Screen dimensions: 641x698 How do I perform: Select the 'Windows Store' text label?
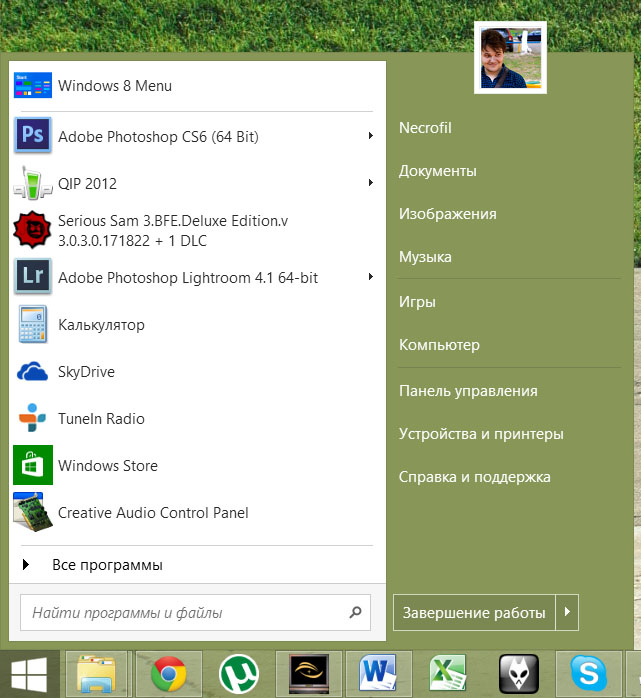pos(108,466)
